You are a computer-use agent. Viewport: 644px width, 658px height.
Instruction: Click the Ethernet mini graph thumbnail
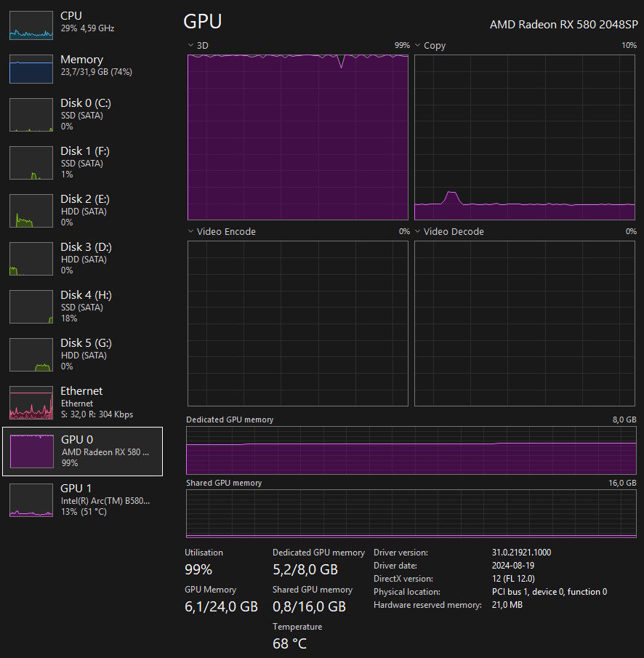click(31, 403)
